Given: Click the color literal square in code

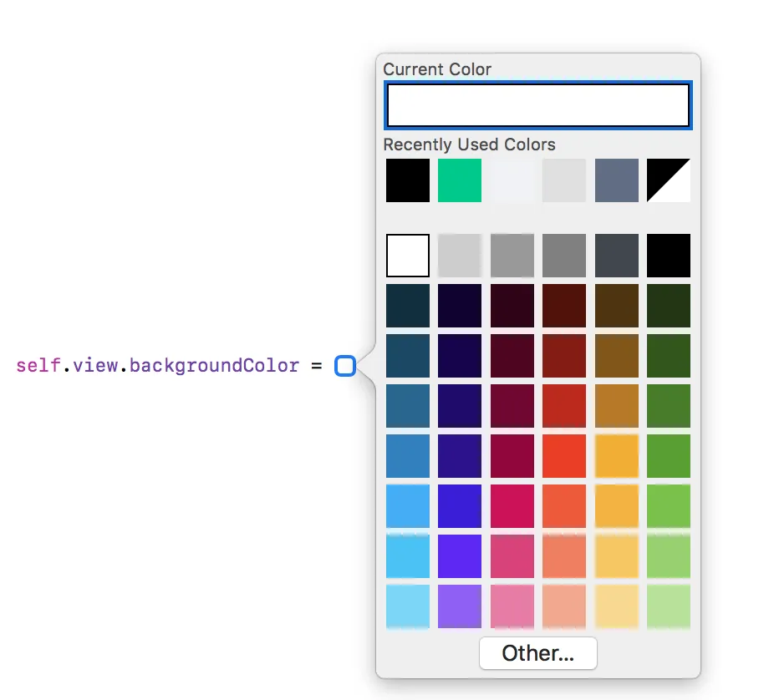Looking at the screenshot, I should (x=345, y=366).
